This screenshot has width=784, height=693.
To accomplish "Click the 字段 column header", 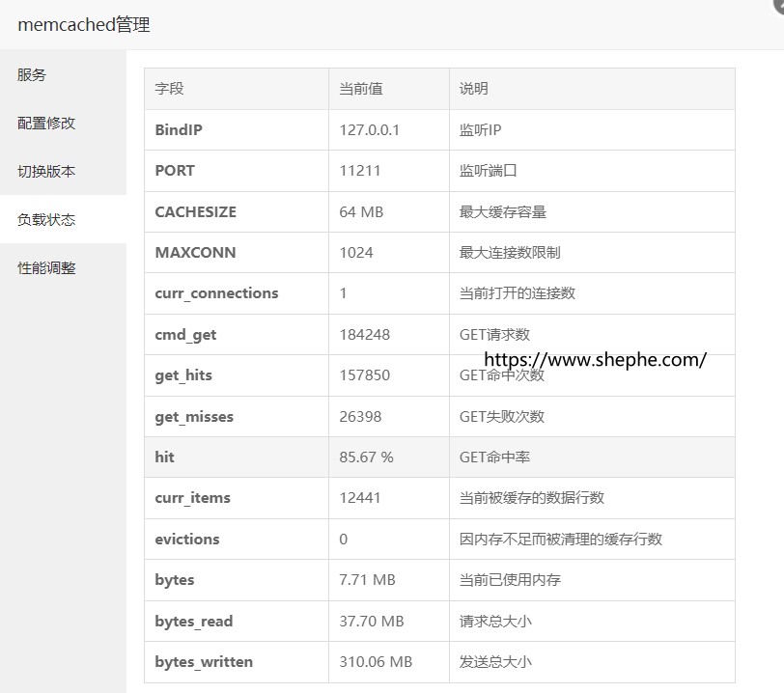I will click(x=169, y=89).
